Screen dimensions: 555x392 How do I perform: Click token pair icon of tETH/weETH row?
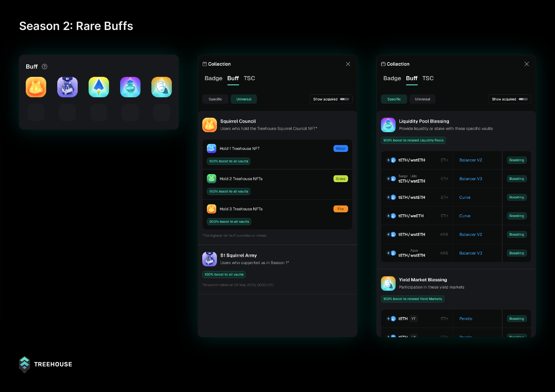point(391,216)
